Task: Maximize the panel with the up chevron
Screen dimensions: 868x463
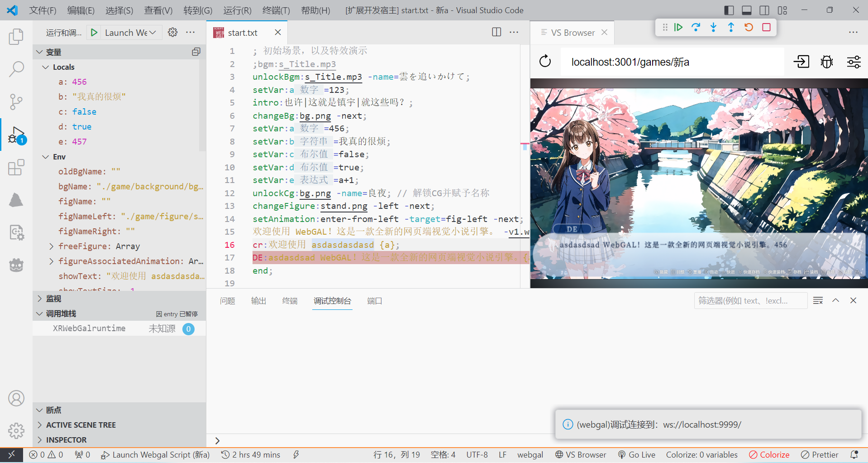Action: point(836,300)
